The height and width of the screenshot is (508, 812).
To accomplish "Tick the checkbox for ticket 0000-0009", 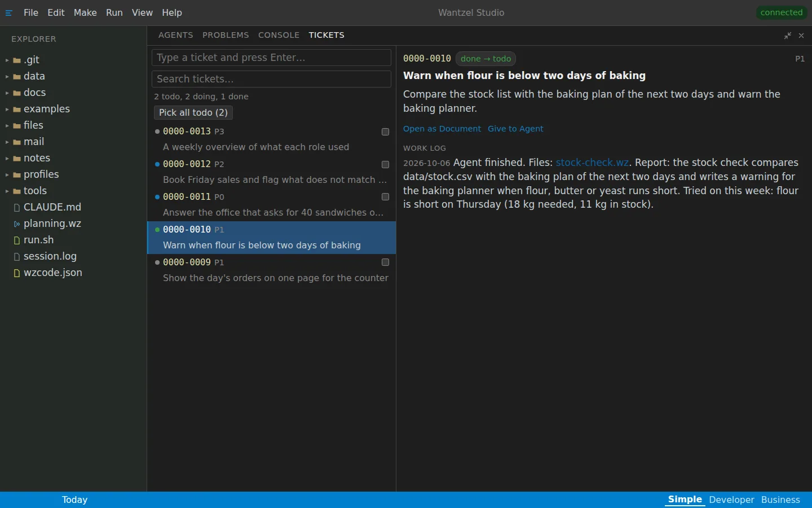I will (385, 262).
